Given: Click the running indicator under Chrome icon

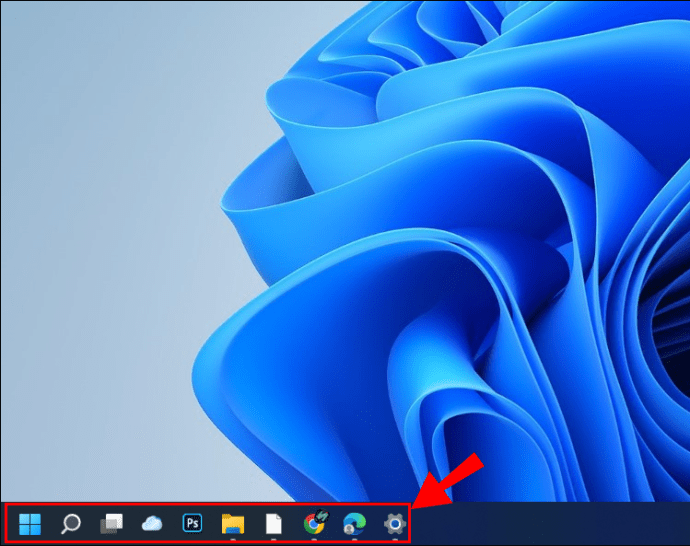Looking at the screenshot, I should pos(314,539).
